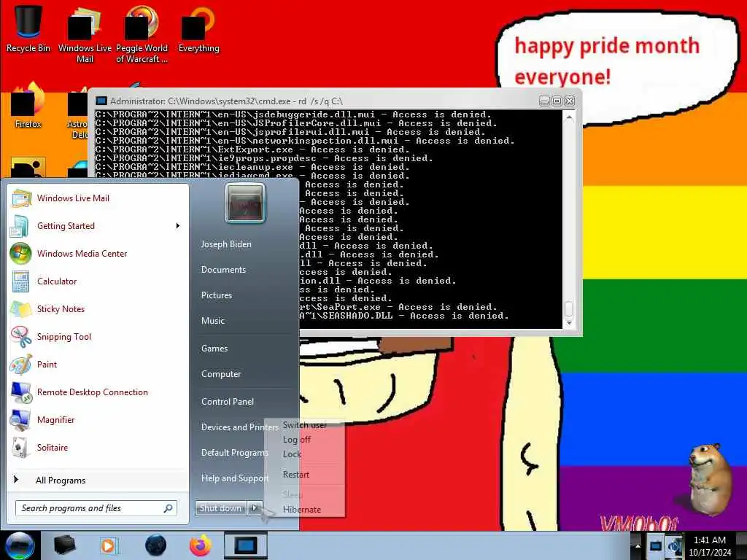Open the Firefox desktop shortcut
Viewport: 747px width, 560px height.
coord(28,106)
